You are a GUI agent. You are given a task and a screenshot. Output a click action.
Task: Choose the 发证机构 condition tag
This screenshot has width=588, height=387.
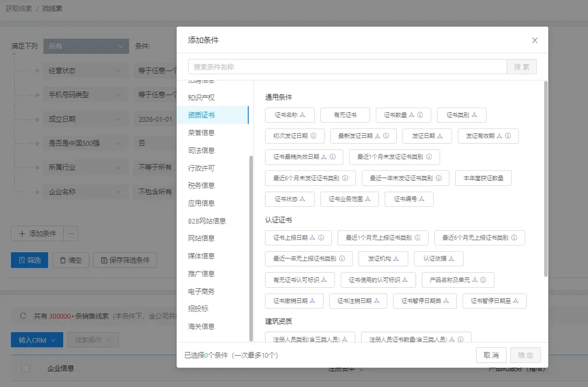(x=383, y=259)
